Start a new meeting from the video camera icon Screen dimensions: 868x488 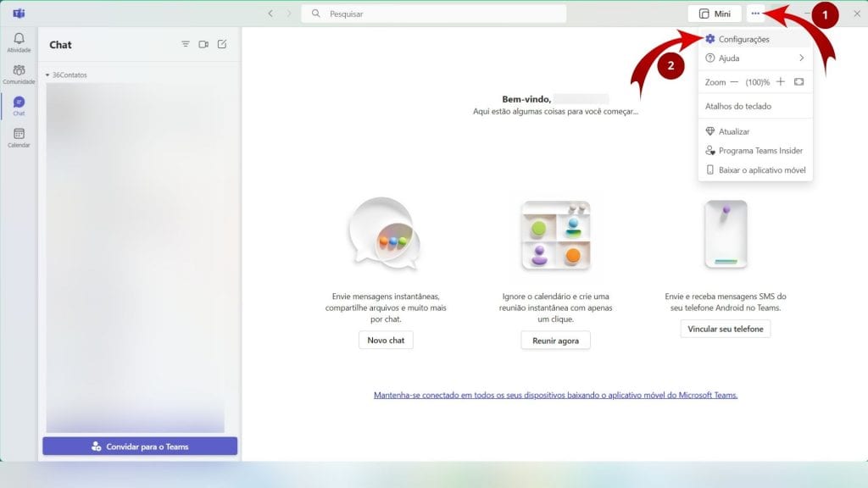point(203,44)
